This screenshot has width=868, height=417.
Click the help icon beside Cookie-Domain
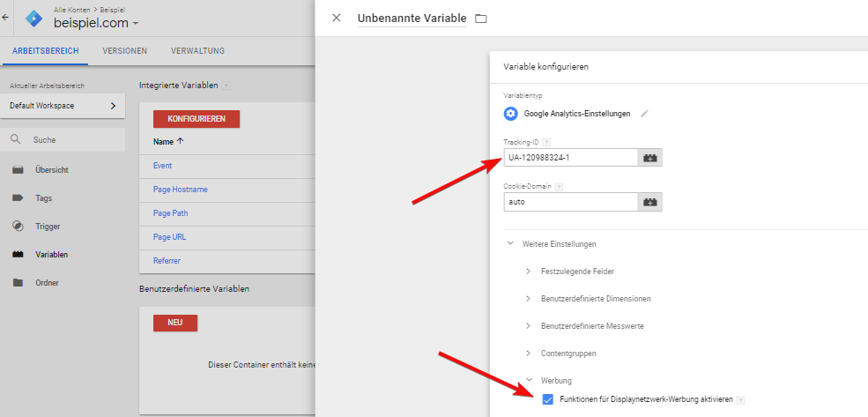coord(559,187)
